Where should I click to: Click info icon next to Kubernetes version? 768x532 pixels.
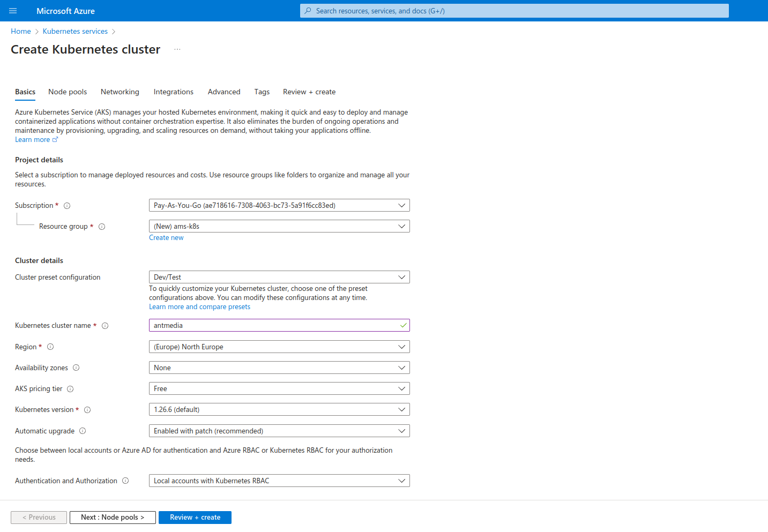coord(87,410)
